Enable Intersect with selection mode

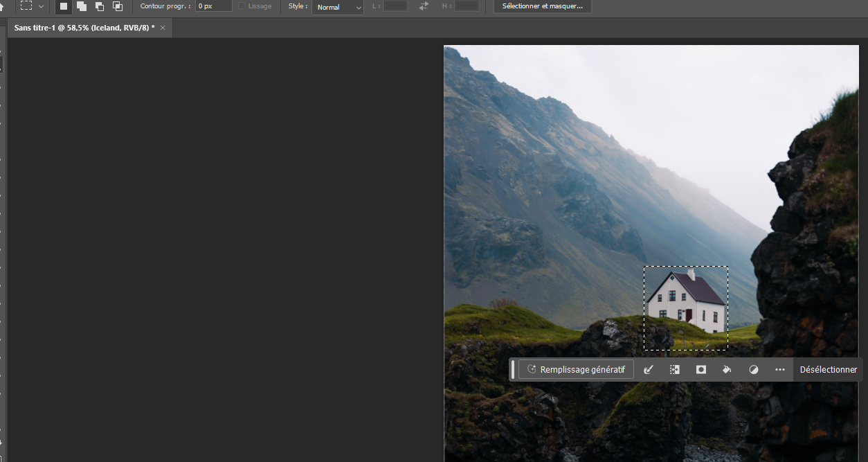pyautogui.click(x=118, y=6)
